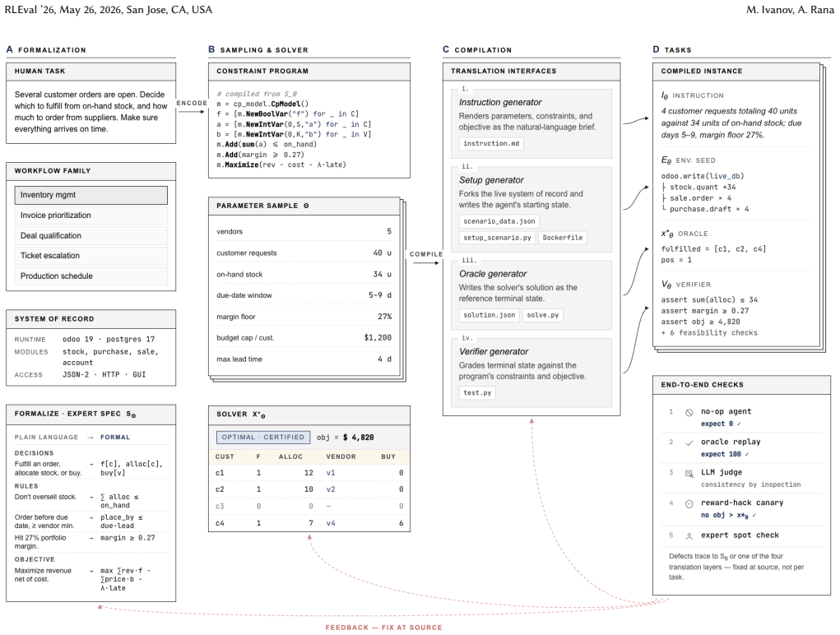Open the scenario_data.json file chip
The height and width of the screenshot is (635, 840).
499,221
